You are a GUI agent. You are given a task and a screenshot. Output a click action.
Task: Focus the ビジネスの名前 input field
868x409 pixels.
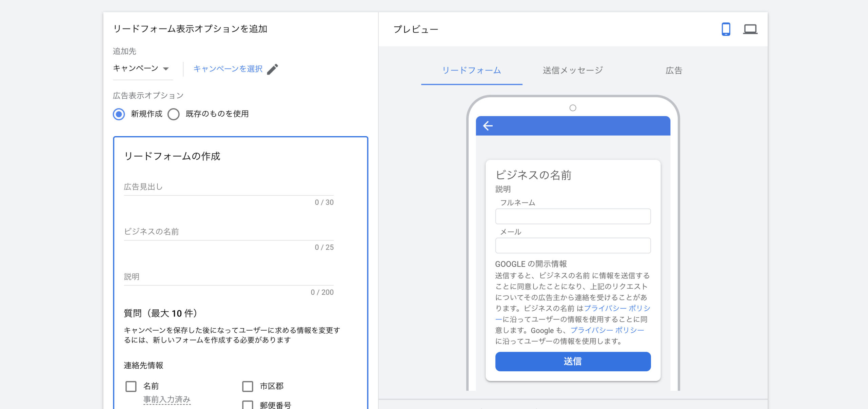click(x=229, y=232)
